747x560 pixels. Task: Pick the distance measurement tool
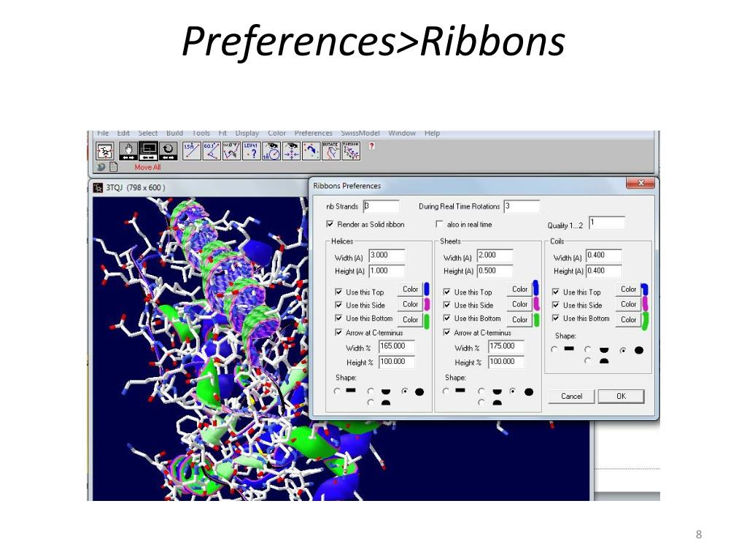coord(191,151)
